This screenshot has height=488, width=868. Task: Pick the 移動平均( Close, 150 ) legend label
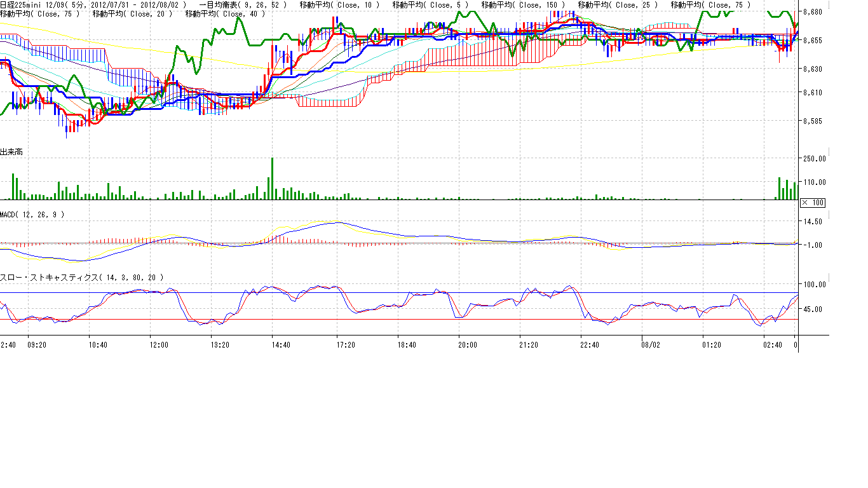524,5
